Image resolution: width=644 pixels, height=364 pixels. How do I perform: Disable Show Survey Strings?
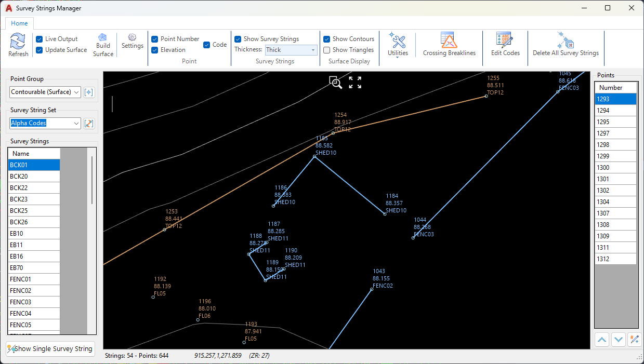tap(238, 39)
